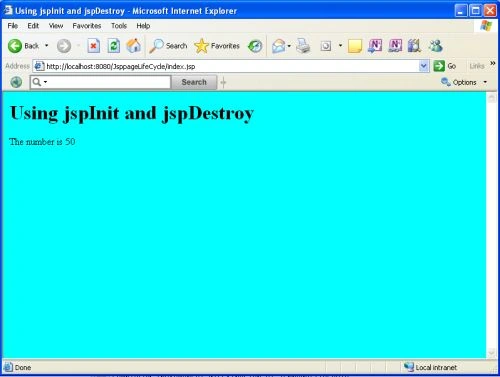
Task: Click the greyed-out Forward arrow button
Action: tap(64, 46)
